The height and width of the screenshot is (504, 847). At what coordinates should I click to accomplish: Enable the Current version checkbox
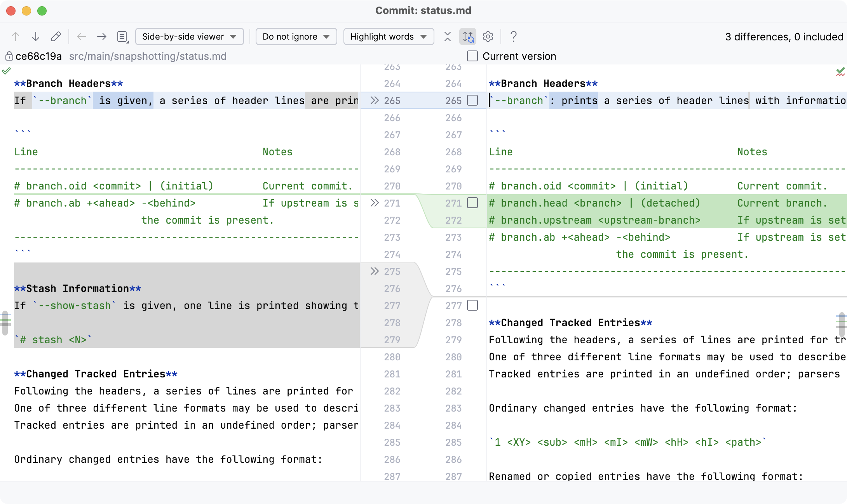[x=472, y=56]
